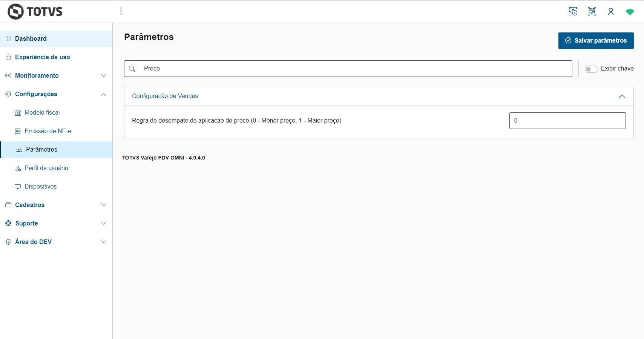The height and width of the screenshot is (339, 644).
Task: Open the user profile icon in header
Action: point(611,11)
